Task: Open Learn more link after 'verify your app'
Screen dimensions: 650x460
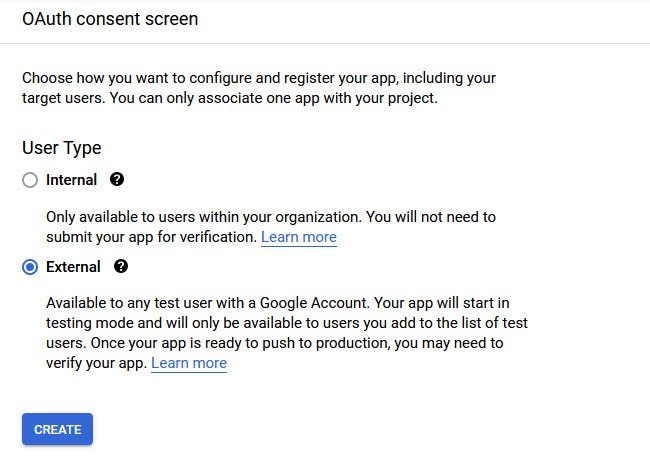Action: [x=189, y=363]
